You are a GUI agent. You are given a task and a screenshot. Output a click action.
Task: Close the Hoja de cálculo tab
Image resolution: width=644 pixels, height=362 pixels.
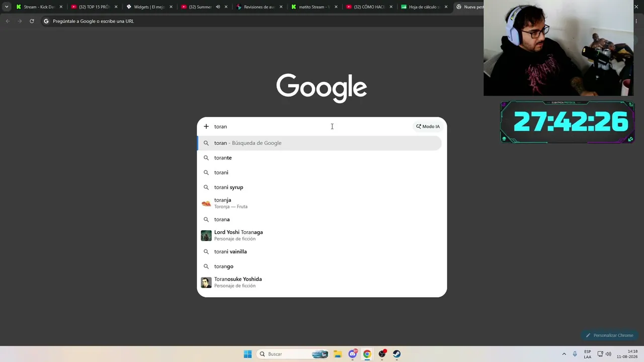click(x=446, y=7)
